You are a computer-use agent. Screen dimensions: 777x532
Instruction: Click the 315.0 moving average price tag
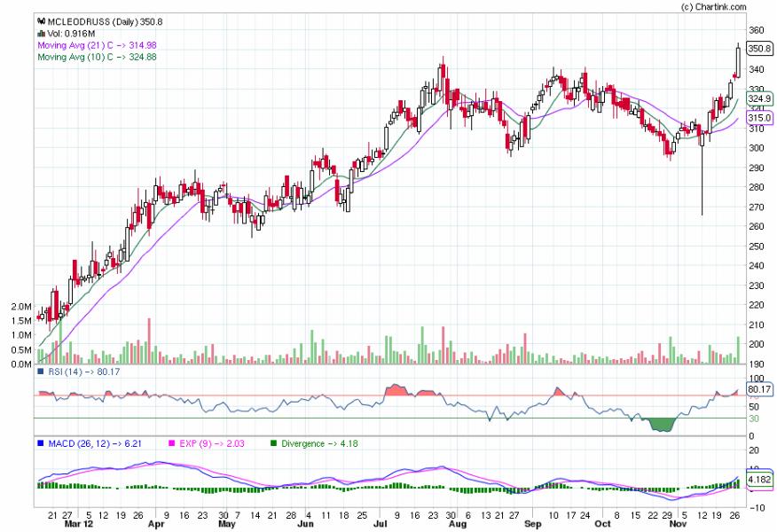(x=759, y=118)
